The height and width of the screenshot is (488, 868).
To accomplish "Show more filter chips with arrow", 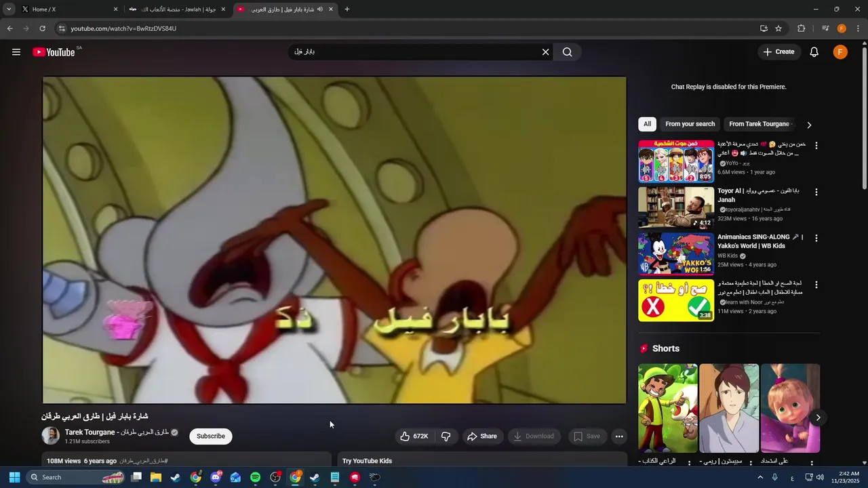I will tap(809, 125).
